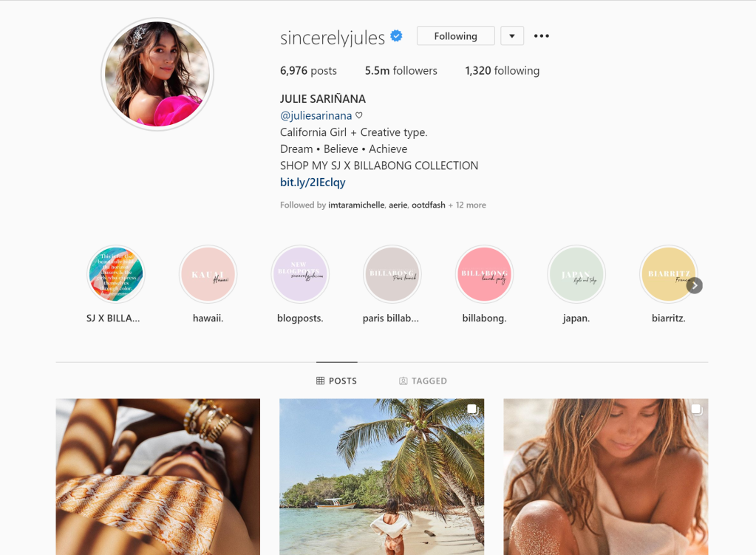Open the japan story highlight
Screen dimensions: 756x555
576,274
